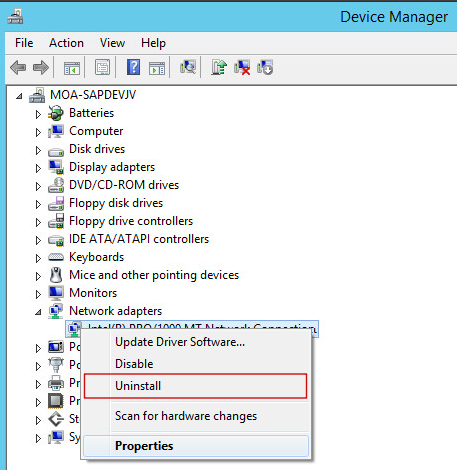
Task: Expand the Batteries category
Action: [x=38, y=114]
